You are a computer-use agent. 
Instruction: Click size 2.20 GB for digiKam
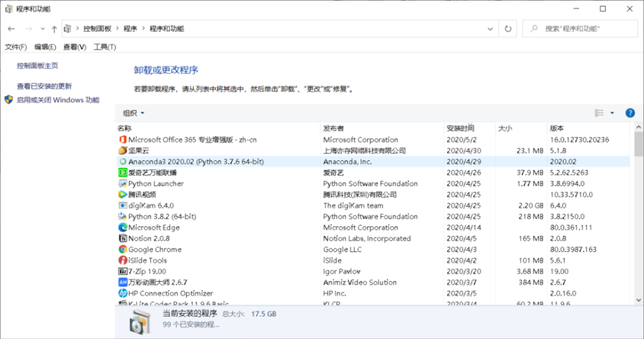[x=531, y=206]
